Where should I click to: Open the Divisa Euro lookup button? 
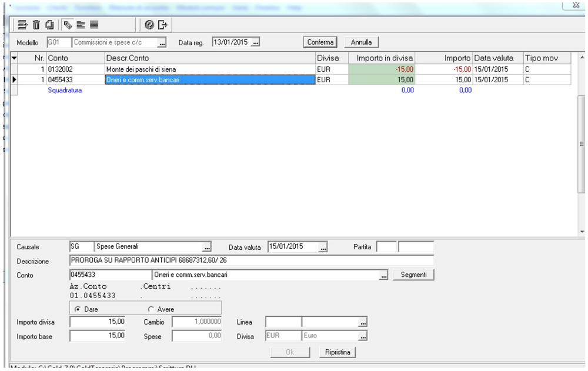[x=363, y=336]
